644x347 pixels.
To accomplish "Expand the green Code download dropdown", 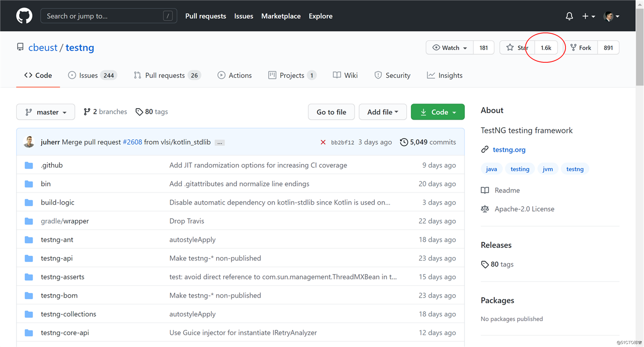I will [438, 112].
